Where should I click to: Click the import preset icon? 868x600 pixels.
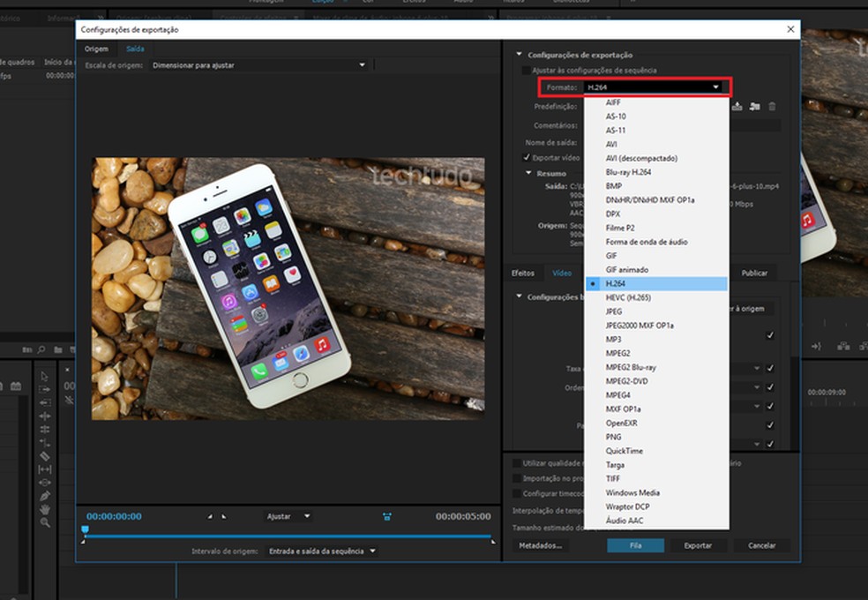(754, 107)
